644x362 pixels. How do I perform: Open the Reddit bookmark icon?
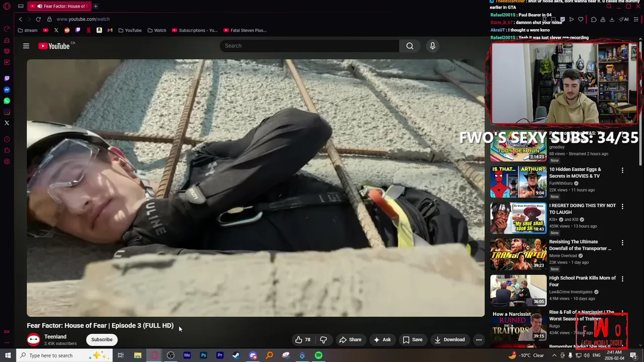coord(67,30)
